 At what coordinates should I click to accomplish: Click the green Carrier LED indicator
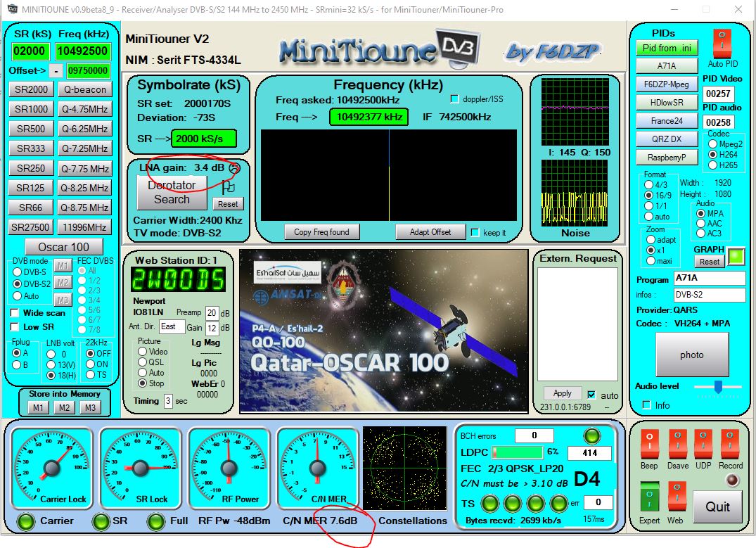[x=25, y=521]
